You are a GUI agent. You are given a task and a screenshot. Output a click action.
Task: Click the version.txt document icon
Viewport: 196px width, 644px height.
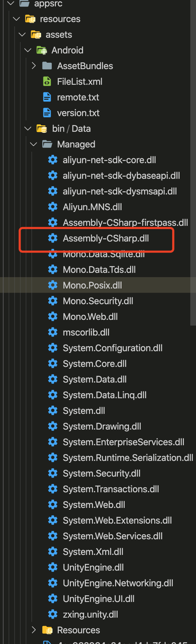point(47,113)
